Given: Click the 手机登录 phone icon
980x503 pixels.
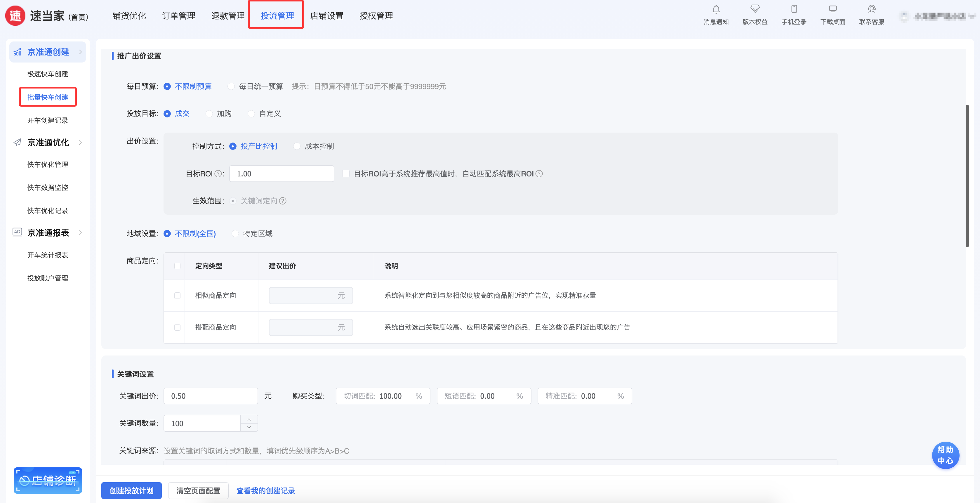Looking at the screenshot, I should pyautogui.click(x=794, y=9).
